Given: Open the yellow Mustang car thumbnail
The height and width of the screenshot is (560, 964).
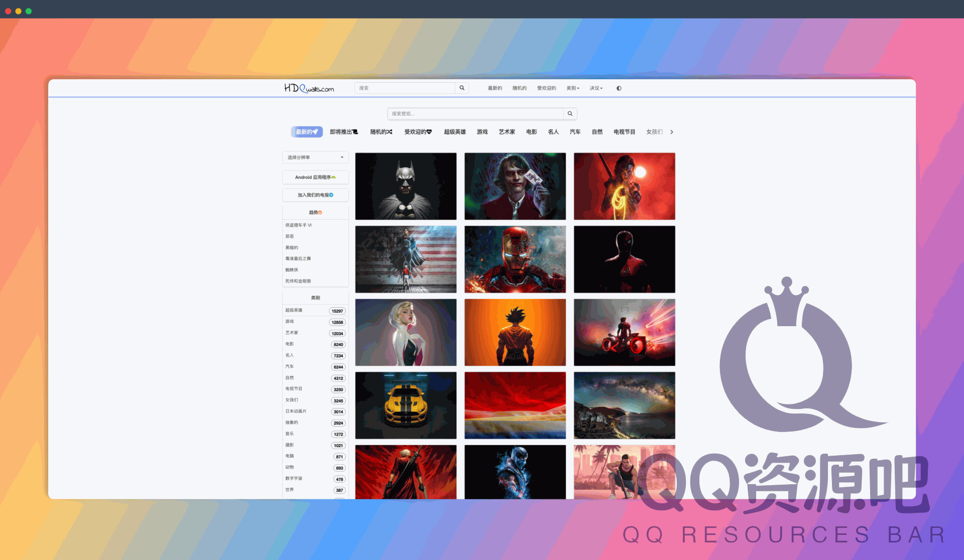Looking at the screenshot, I should (406, 405).
